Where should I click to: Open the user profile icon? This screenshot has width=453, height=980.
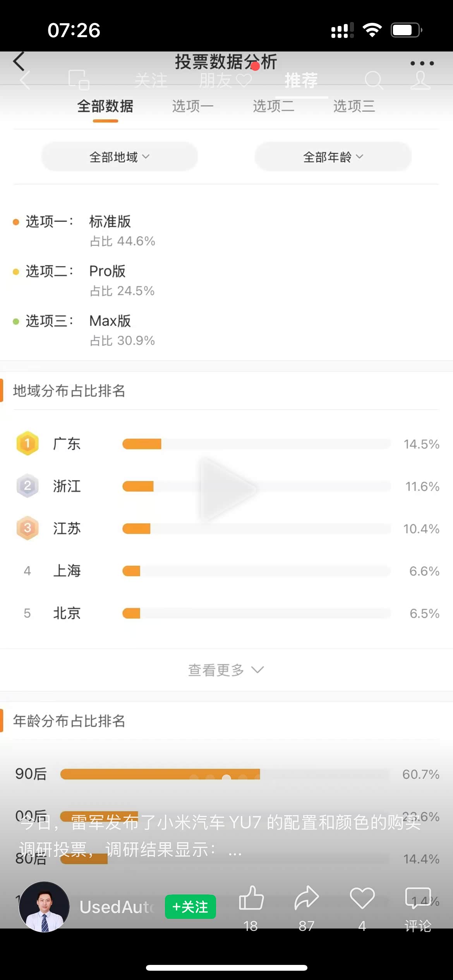coord(420,80)
